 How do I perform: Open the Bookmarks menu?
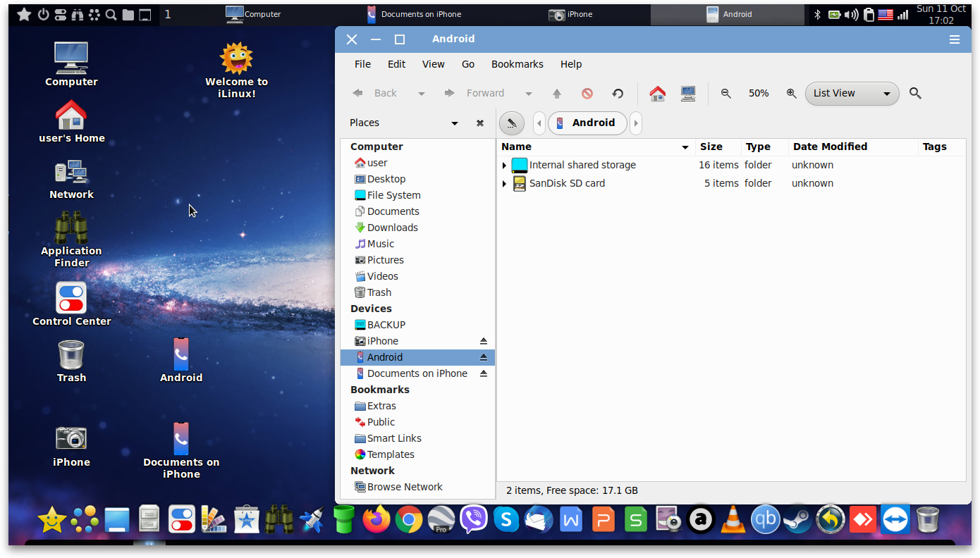pos(517,64)
